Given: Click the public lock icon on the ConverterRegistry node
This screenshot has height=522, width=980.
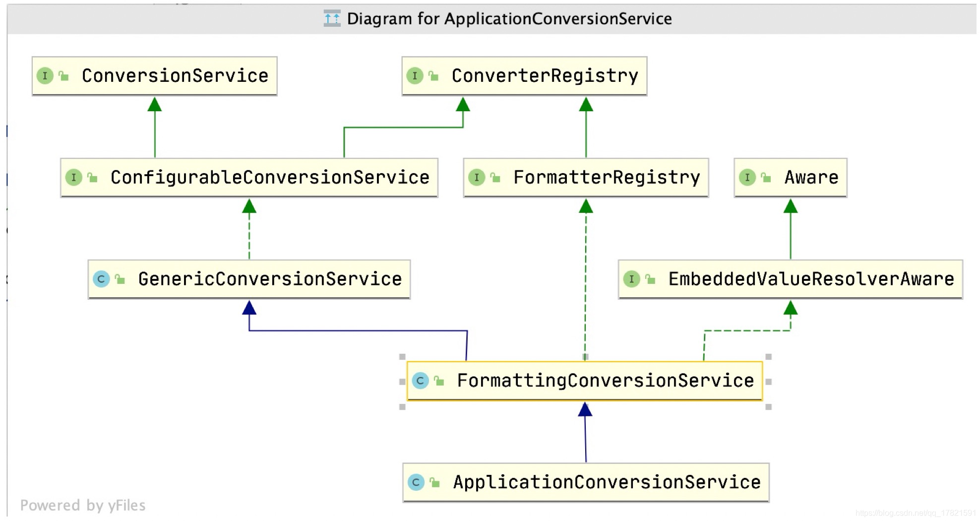Looking at the screenshot, I should pyautogui.click(x=433, y=76).
